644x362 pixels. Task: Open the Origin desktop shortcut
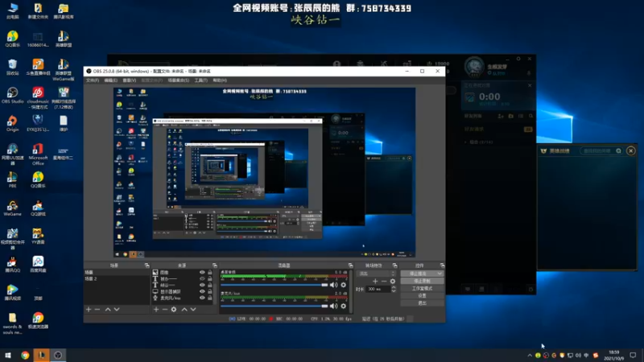point(12,124)
